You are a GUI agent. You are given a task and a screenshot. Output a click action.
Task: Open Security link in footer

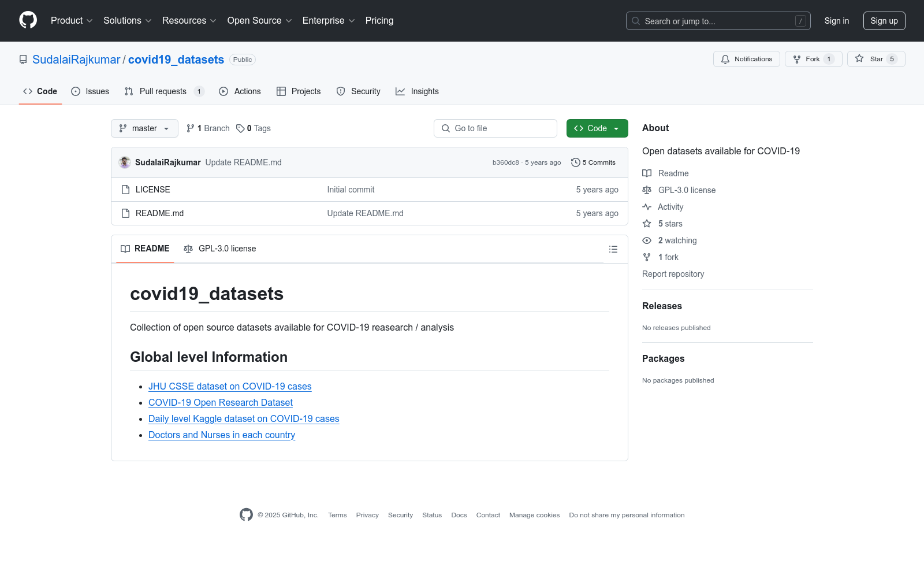[x=400, y=515]
